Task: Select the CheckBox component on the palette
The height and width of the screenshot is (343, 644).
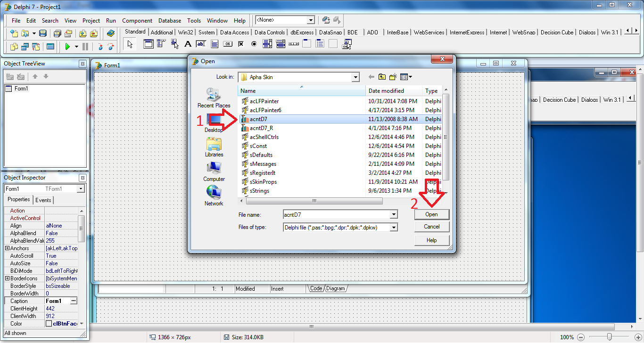Action: pyautogui.click(x=241, y=44)
